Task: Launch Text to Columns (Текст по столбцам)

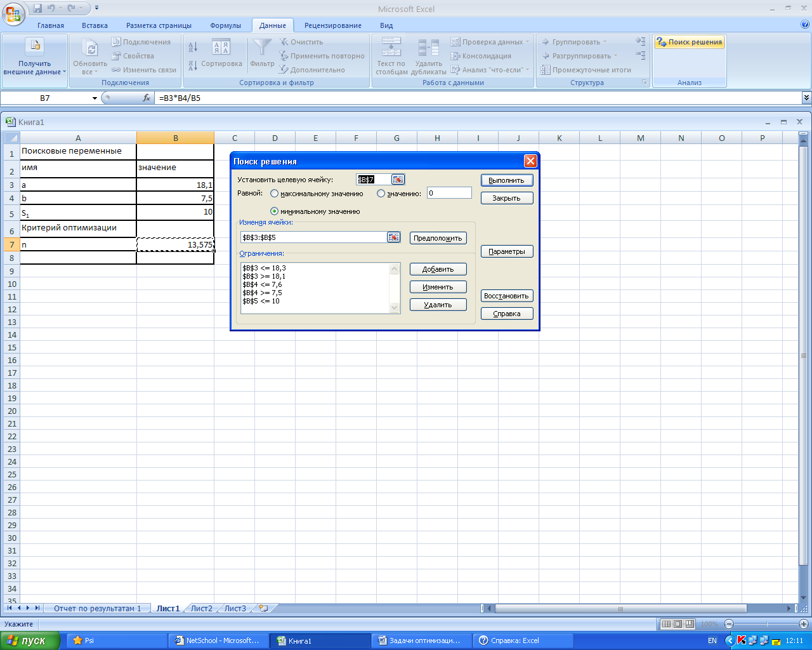Action: [391, 56]
